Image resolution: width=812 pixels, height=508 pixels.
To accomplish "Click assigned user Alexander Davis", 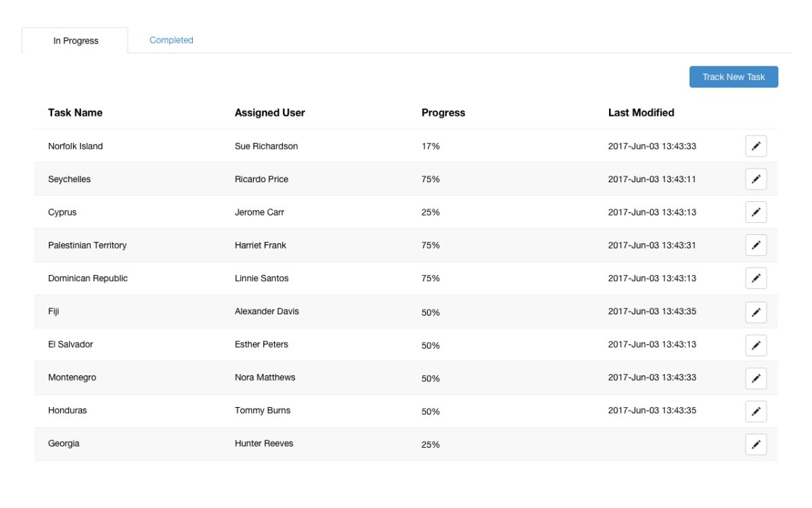I will click(x=267, y=312).
